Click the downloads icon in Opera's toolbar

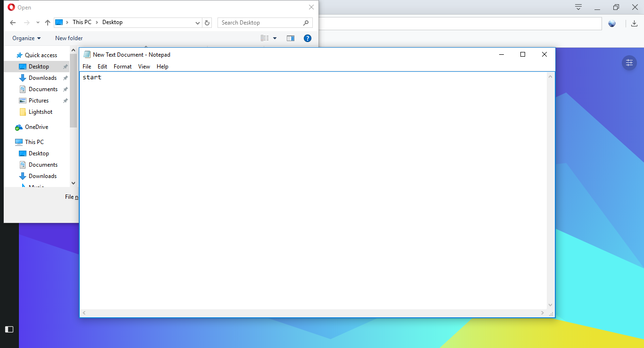(635, 23)
